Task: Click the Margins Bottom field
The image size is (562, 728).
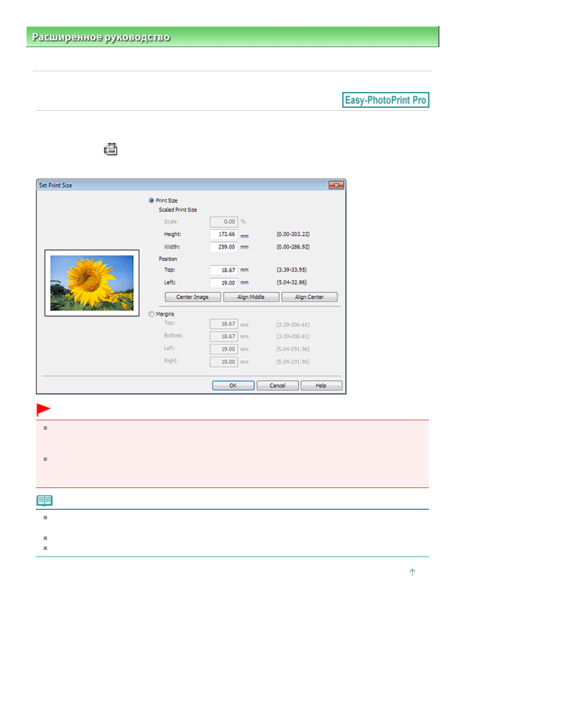Action: pos(224,337)
